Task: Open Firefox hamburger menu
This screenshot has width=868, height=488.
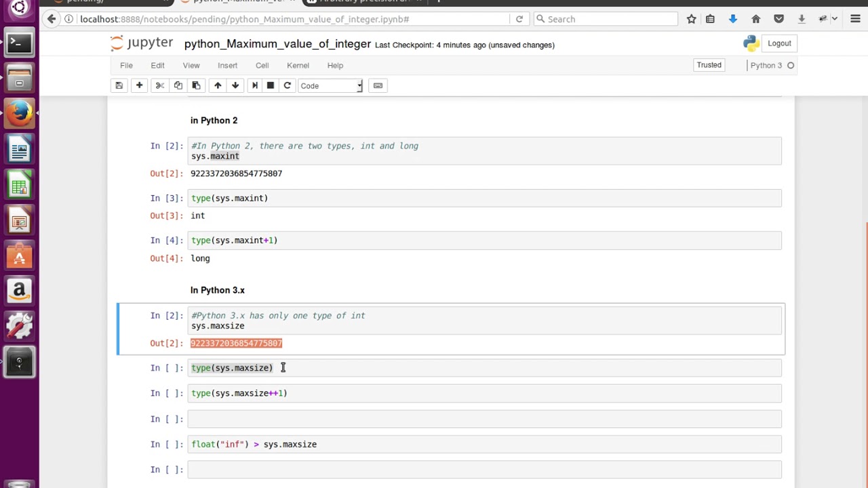Action: pos(855,19)
